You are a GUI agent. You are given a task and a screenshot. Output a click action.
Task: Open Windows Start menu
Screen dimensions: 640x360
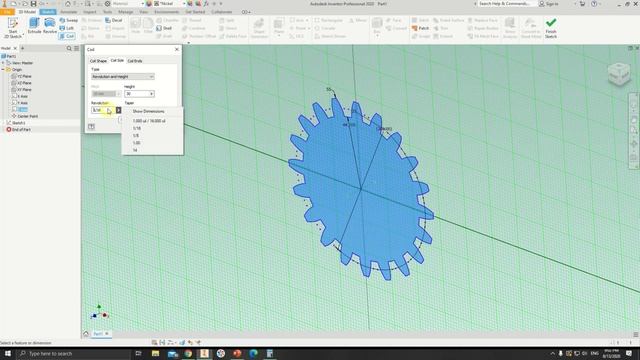7,353
